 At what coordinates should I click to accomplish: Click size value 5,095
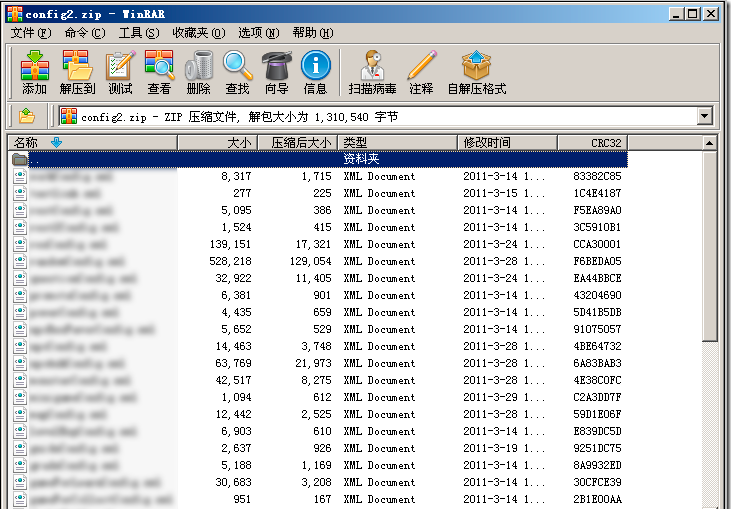(236, 210)
